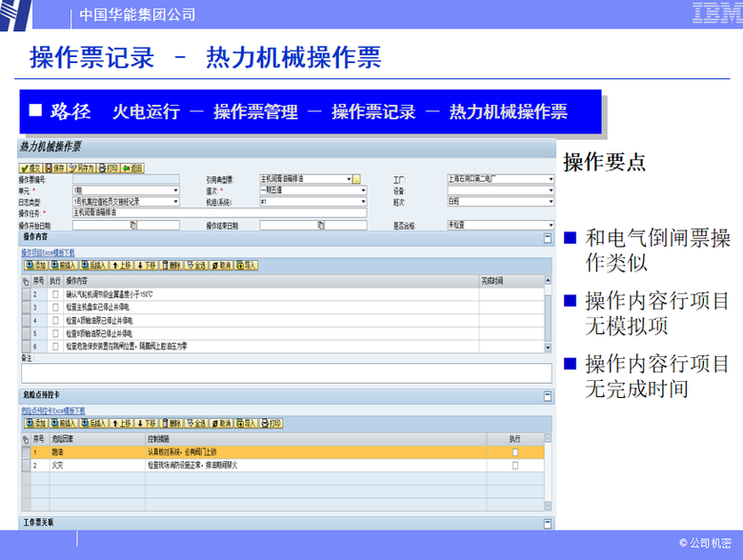743x560 pixels.
Task: Click 删除 (Delete) in 操作内容 toolbar
Action: pyautogui.click(x=171, y=265)
